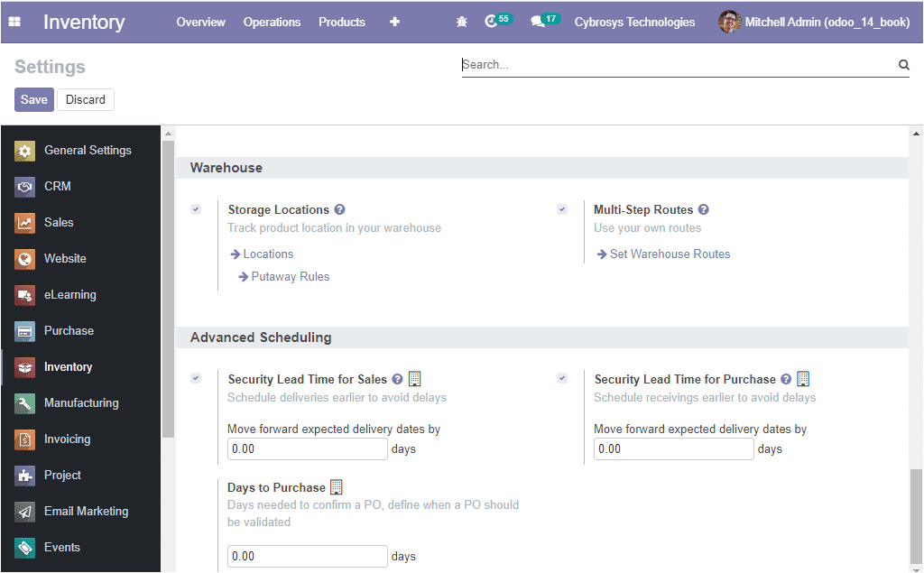The width and height of the screenshot is (924, 573).
Task: Open Cybrosys Technologies company switcher
Action: coord(634,22)
